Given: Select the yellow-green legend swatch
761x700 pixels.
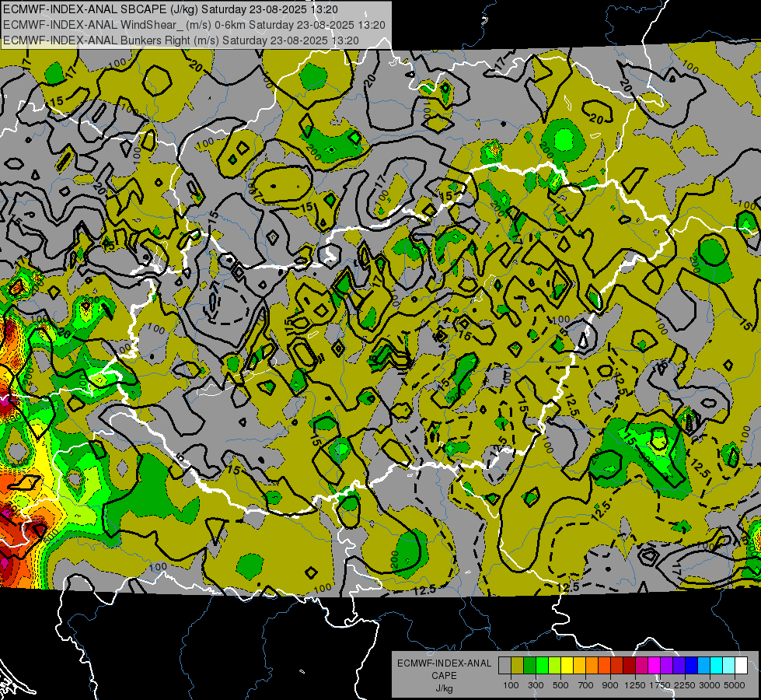Looking at the screenshot, I should pyautogui.click(x=555, y=665).
